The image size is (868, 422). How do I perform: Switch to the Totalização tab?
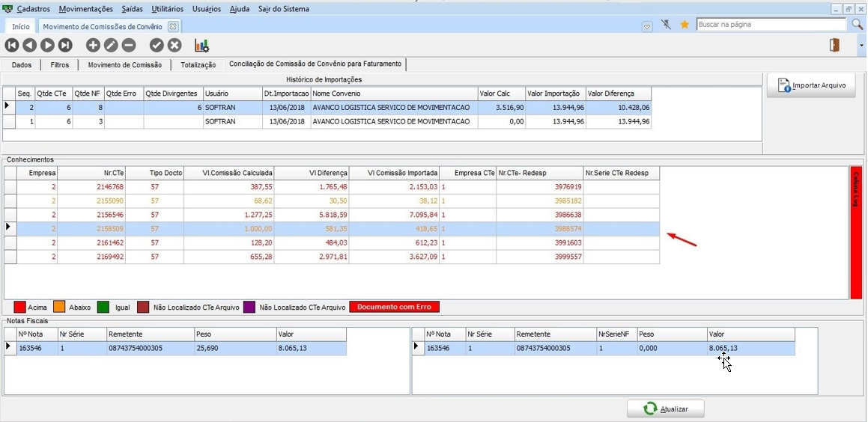click(x=198, y=65)
